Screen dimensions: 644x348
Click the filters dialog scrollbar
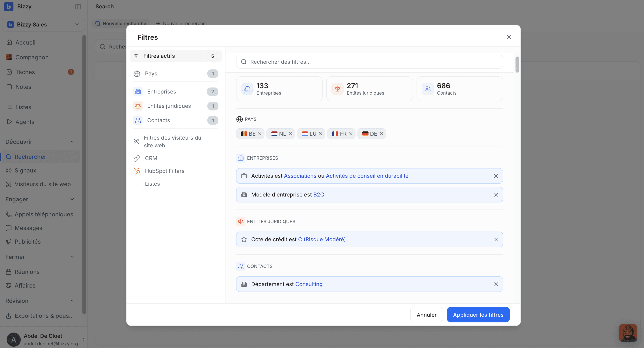(x=517, y=65)
